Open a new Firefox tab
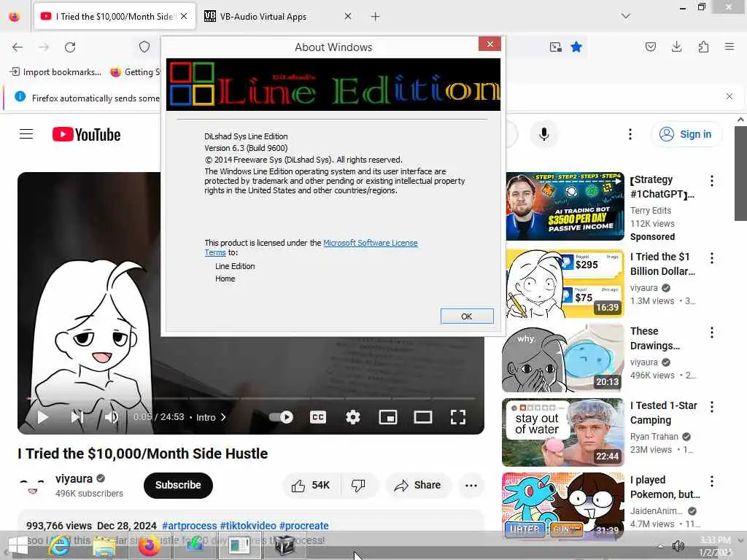747x560 pixels. pos(375,17)
